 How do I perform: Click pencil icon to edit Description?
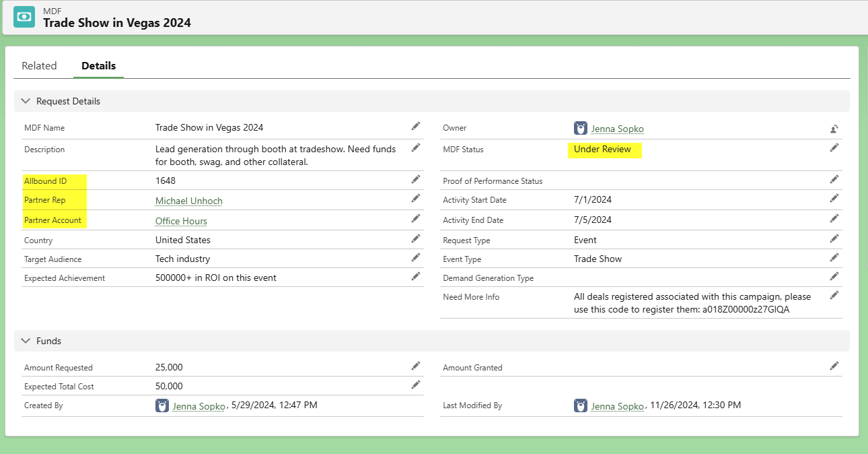click(x=416, y=148)
